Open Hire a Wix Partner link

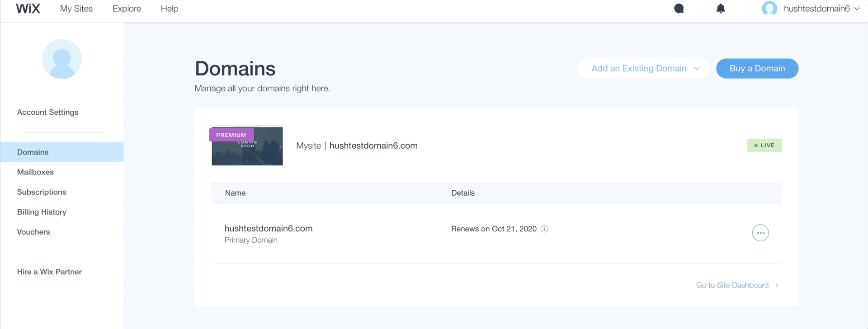click(x=49, y=272)
